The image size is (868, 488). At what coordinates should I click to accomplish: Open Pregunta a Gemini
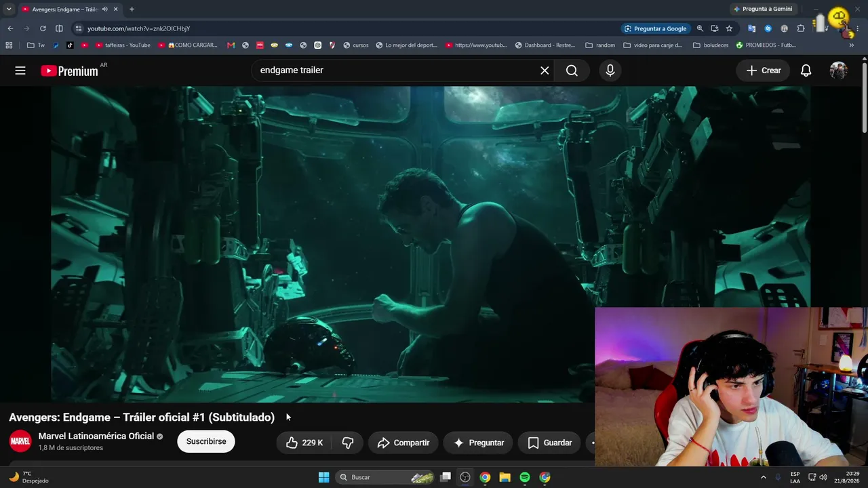click(x=763, y=9)
